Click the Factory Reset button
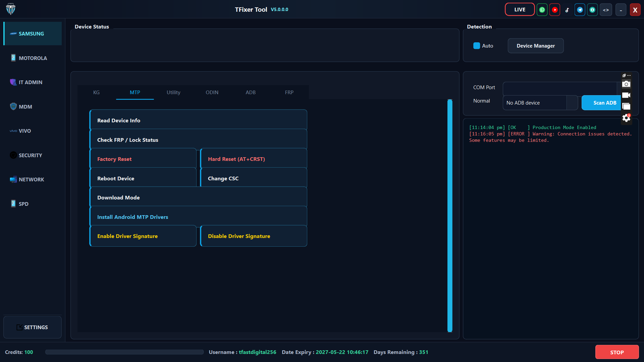Viewport: 644px width, 362px height. point(143,159)
